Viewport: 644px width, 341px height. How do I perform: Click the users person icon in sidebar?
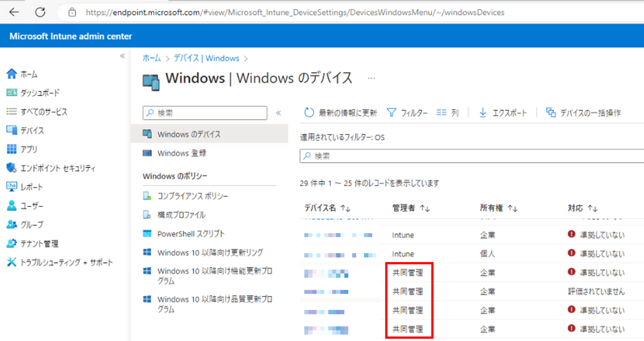click(x=12, y=206)
